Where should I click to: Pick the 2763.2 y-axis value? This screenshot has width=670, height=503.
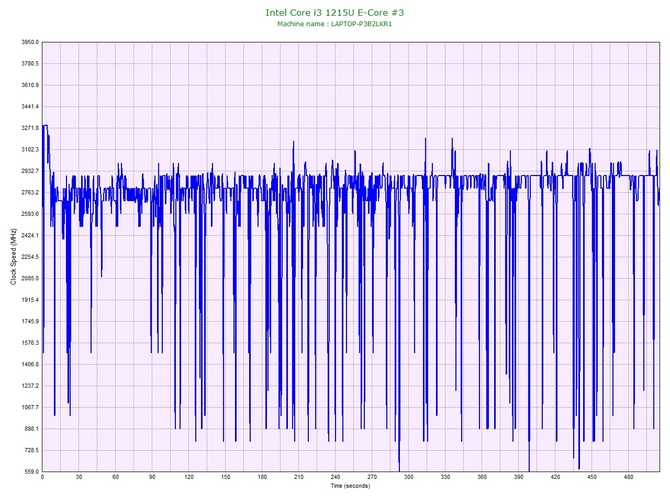coord(30,192)
